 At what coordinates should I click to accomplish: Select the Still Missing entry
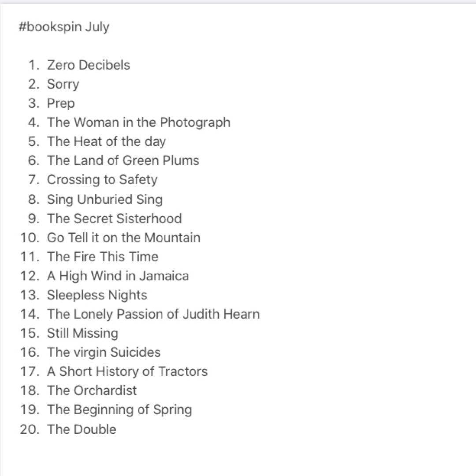click(82, 333)
